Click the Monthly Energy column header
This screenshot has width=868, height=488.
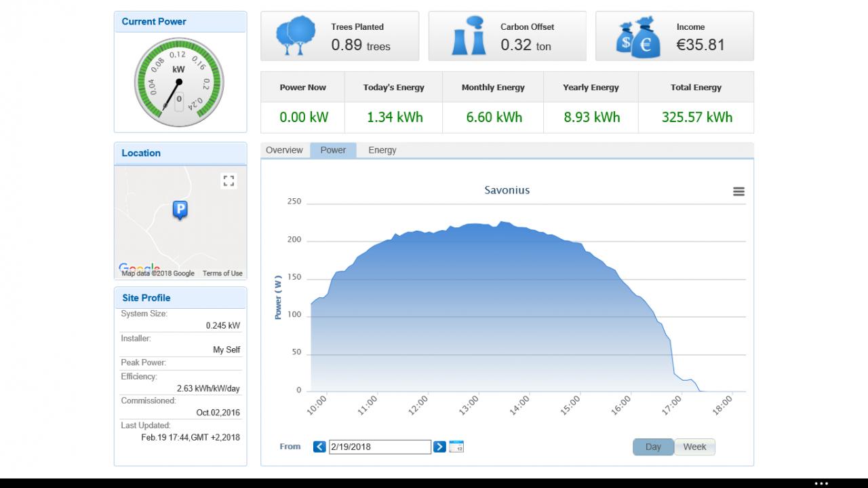pyautogui.click(x=493, y=87)
